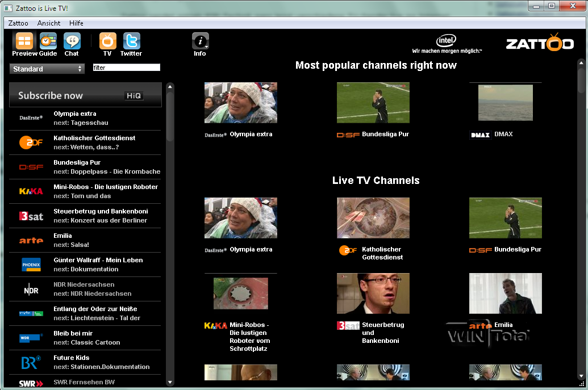
Task: Open the Olympia extra thumbnail under popular channels
Action: [x=241, y=103]
